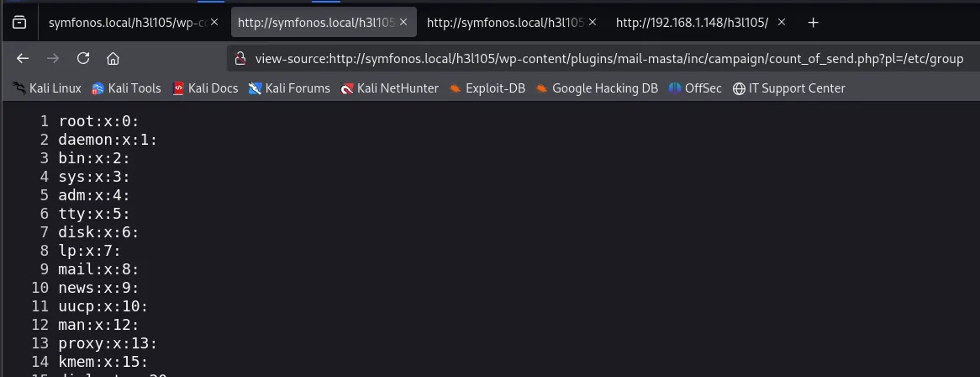Open the Kali Tools bookmark
The image size is (980, 377).
(126, 88)
